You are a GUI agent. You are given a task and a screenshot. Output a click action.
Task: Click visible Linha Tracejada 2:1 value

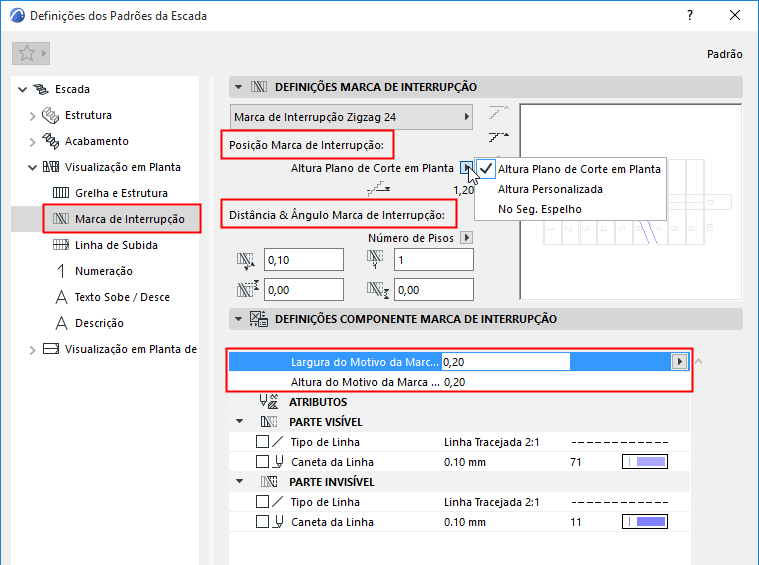tap(491, 443)
